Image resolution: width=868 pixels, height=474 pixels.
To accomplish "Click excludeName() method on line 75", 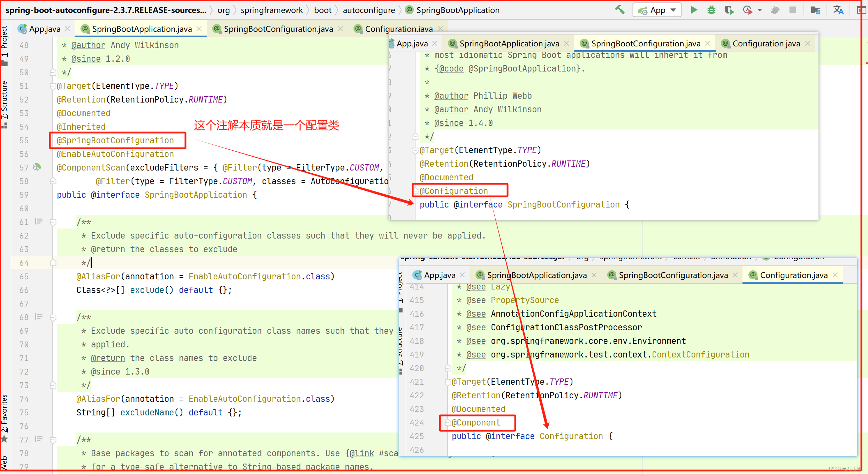I will click(147, 412).
